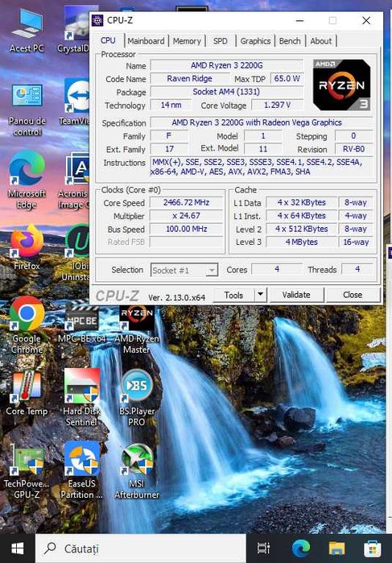Click the 4 MBytes Level 3 value
Image resolution: width=392 pixels, height=563 pixels.
302,242
